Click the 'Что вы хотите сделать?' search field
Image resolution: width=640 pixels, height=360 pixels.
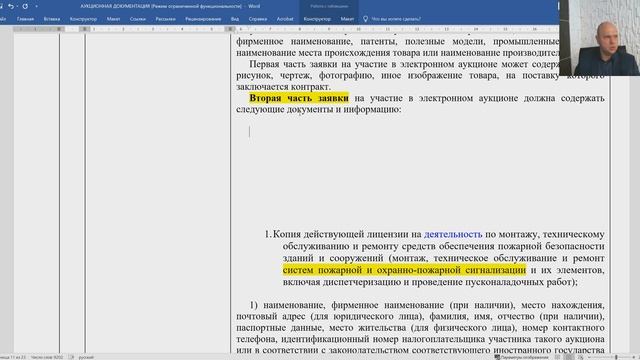tap(396, 19)
